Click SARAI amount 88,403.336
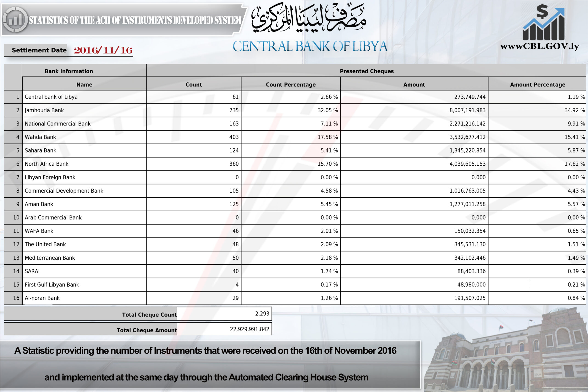588x392 pixels. pyautogui.click(x=471, y=271)
